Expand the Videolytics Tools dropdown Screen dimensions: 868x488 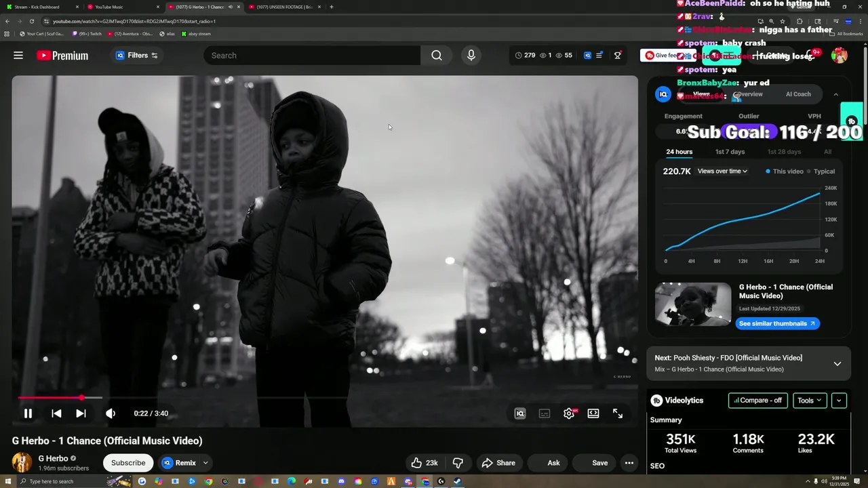(x=809, y=401)
